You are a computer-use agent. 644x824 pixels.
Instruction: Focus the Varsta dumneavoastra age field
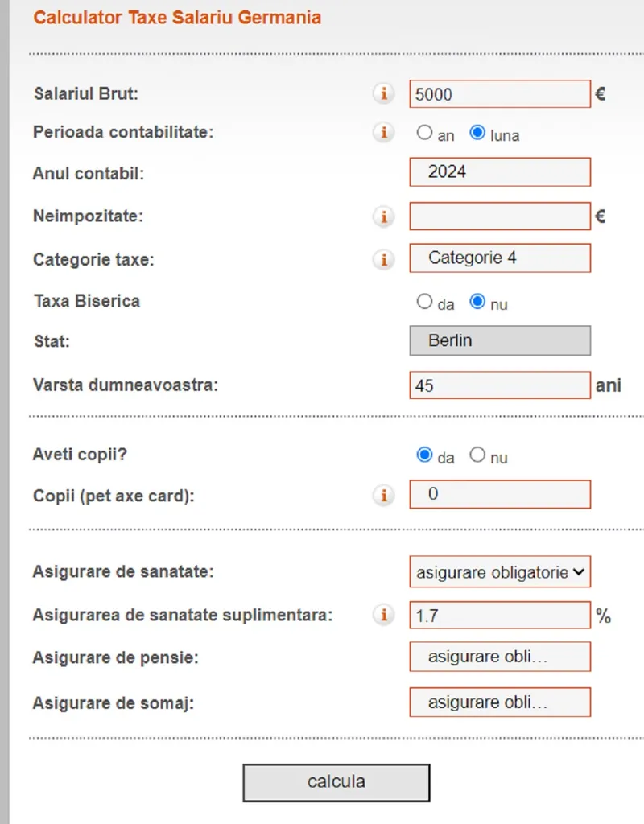click(500, 385)
